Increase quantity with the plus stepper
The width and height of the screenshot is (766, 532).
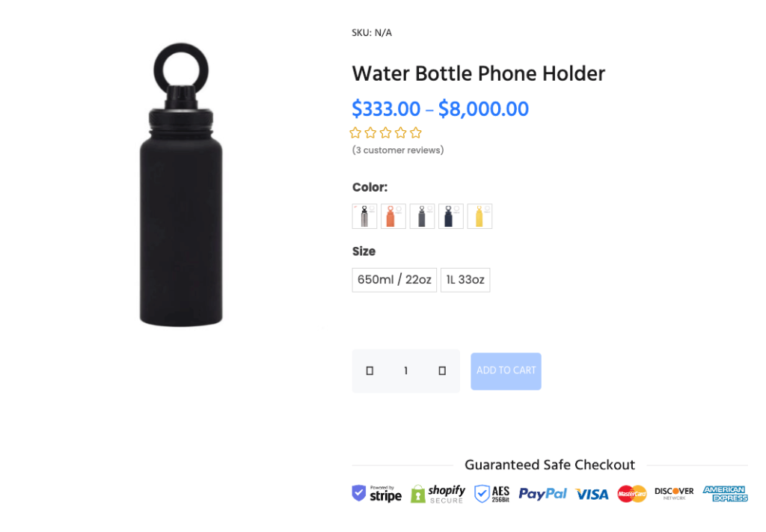pyautogui.click(x=442, y=371)
